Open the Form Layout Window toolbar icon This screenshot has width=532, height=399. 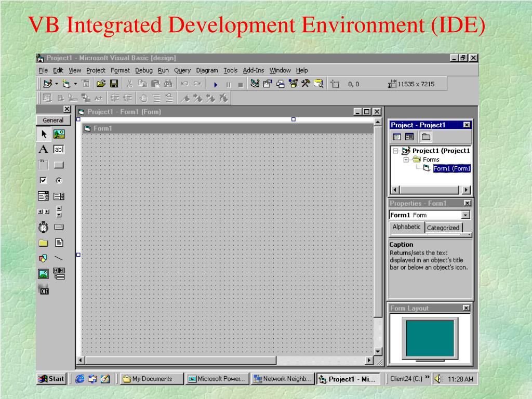[x=280, y=84]
